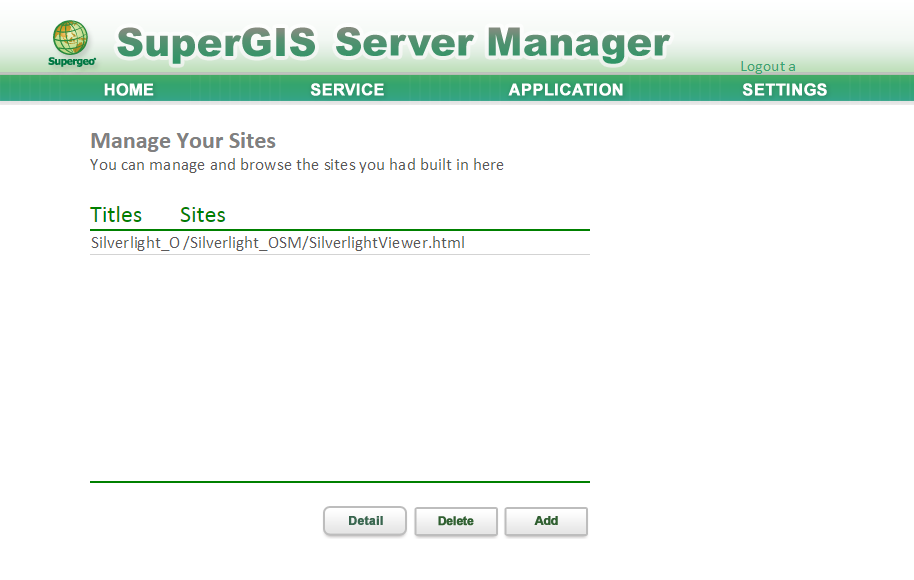Viewport: 914px width, 580px height.
Task: Click the Delete button
Action: 456,521
